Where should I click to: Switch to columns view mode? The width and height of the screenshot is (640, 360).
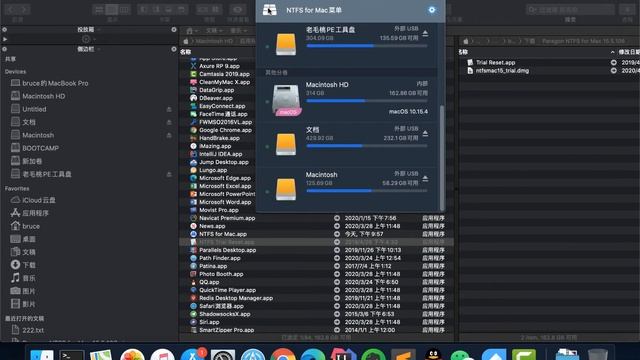(124, 9)
